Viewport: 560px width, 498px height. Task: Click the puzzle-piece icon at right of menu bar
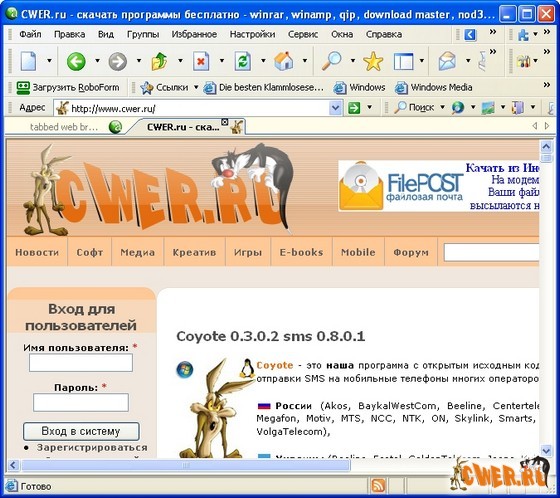tap(523, 35)
